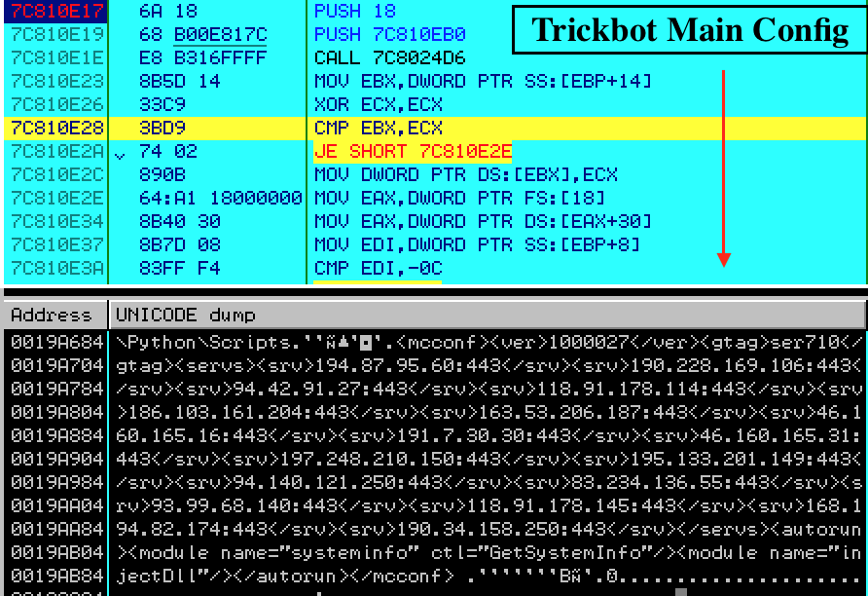Click address 7C810E3A in disassembly
The width and height of the screenshot is (868, 596).
[56, 268]
